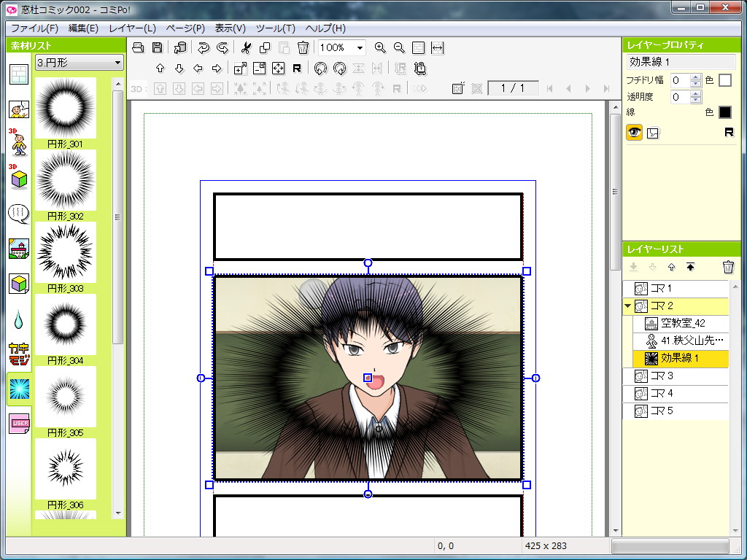Shrink the layer with the minus scale icon
This screenshot has width=747, height=560.
259,69
